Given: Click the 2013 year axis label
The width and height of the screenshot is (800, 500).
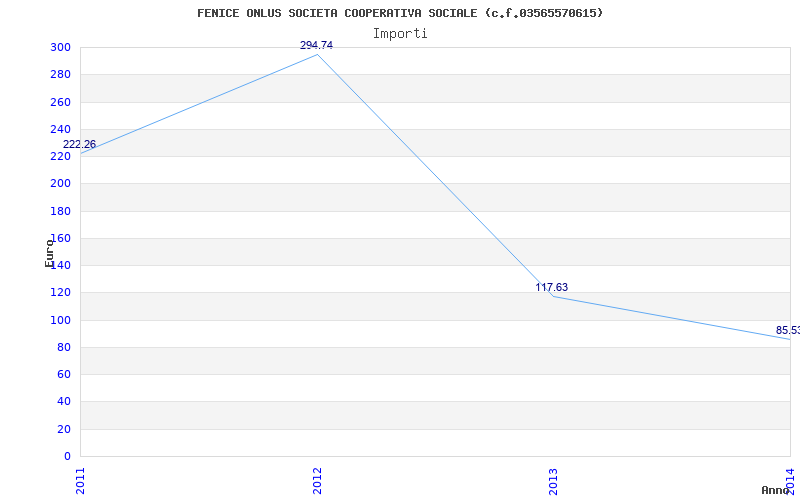Looking at the screenshot, I should click(x=554, y=481).
